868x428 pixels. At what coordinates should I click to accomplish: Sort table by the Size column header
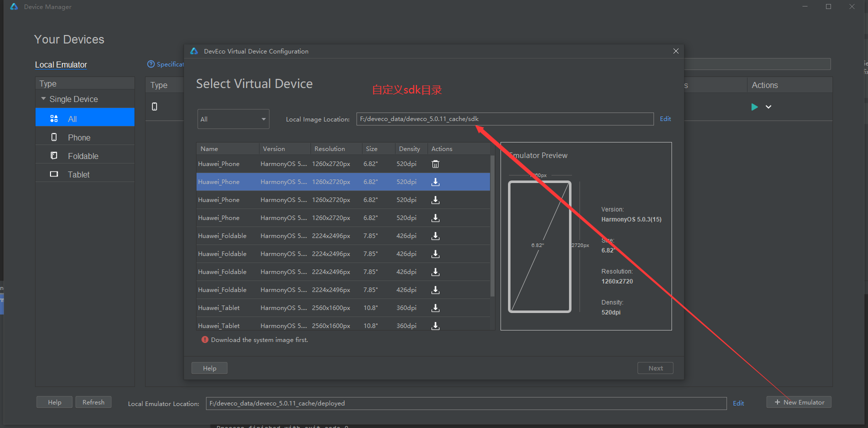[x=378, y=149]
